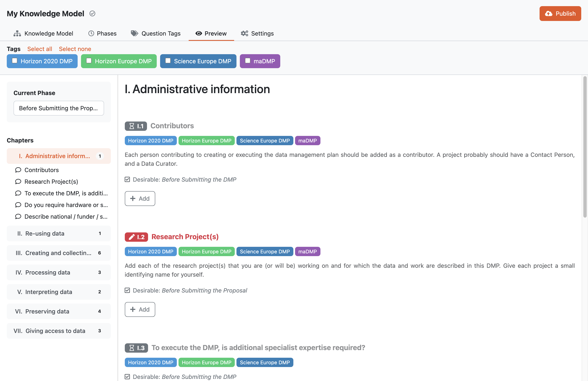Click the comment icon beside Describe national / funder
The height and width of the screenshot is (381, 588).
(x=18, y=216)
